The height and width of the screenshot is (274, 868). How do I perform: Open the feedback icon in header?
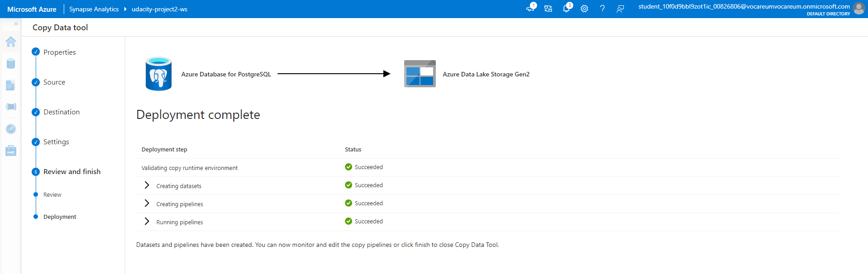pos(620,9)
